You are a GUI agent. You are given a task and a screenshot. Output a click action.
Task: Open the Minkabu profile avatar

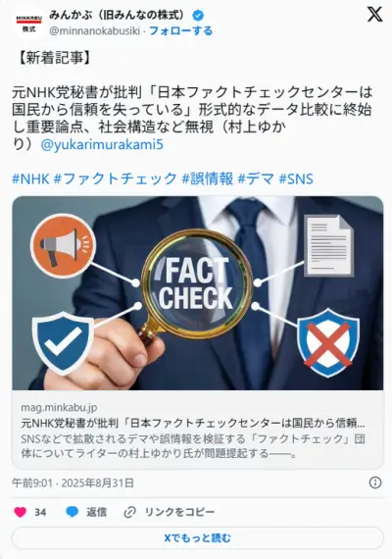28,23
